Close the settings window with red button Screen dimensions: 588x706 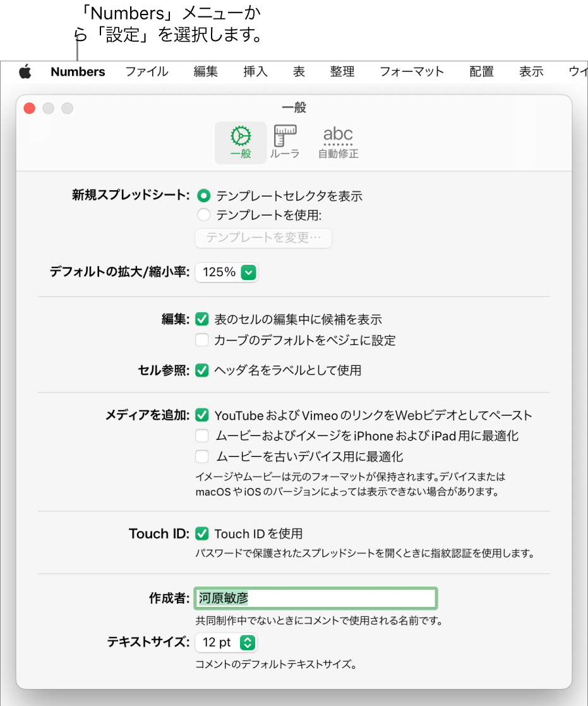(30, 108)
